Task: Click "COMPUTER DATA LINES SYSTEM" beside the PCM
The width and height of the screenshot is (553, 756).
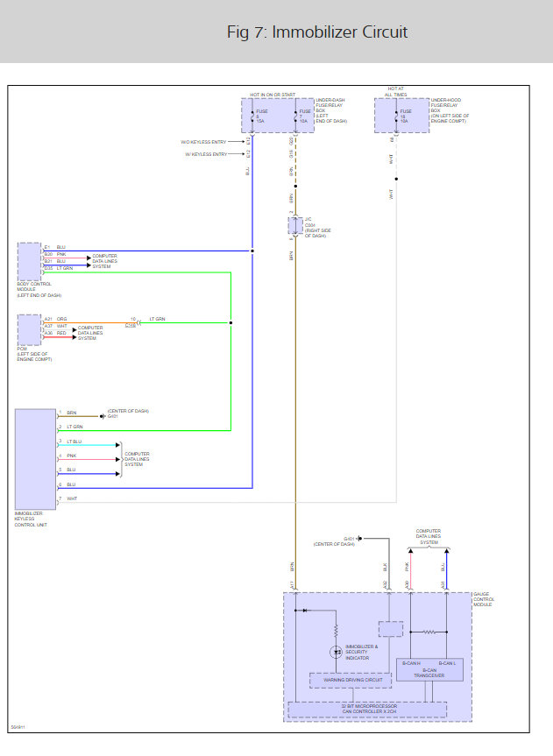Action: point(90,333)
